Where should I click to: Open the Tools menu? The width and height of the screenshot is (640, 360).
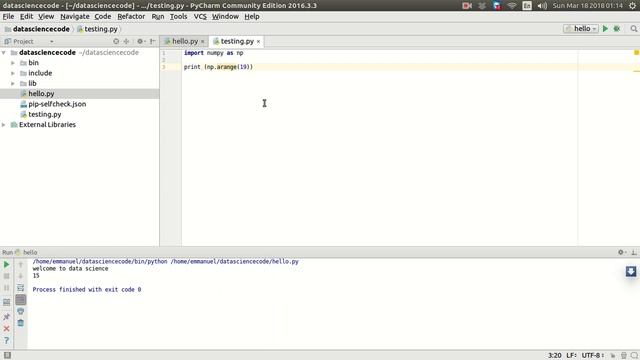178,16
